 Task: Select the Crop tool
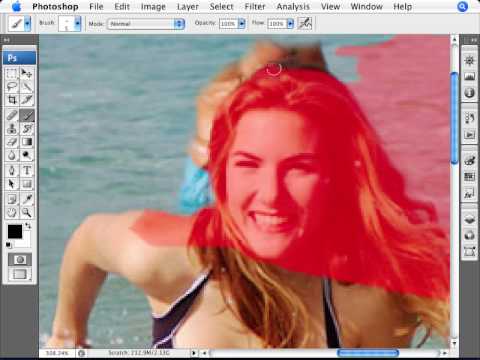pos(12,100)
